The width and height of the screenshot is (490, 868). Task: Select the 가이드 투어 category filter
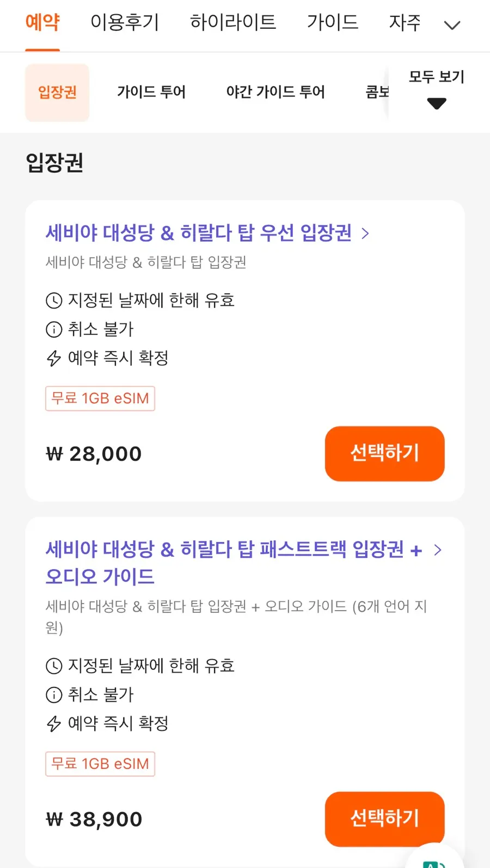coord(151,92)
